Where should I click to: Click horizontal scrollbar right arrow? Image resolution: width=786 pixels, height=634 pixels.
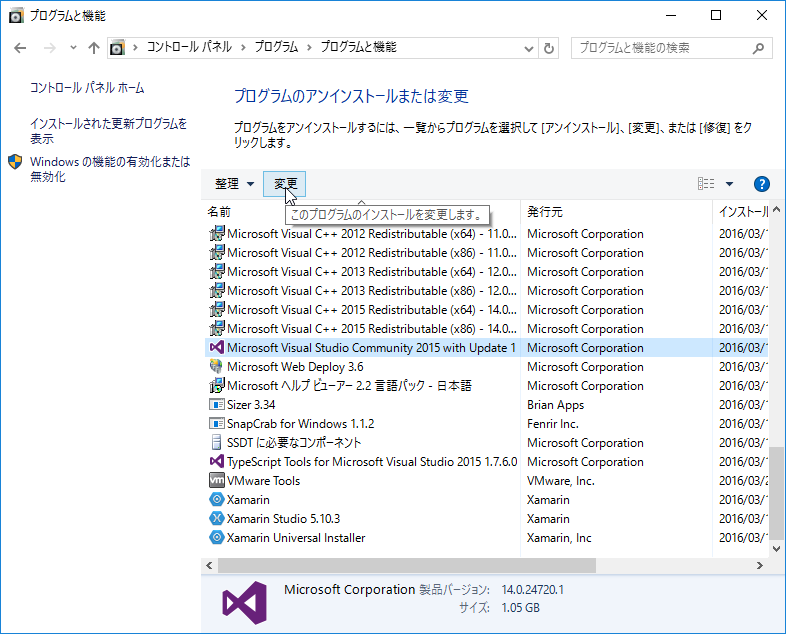click(x=759, y=565)
